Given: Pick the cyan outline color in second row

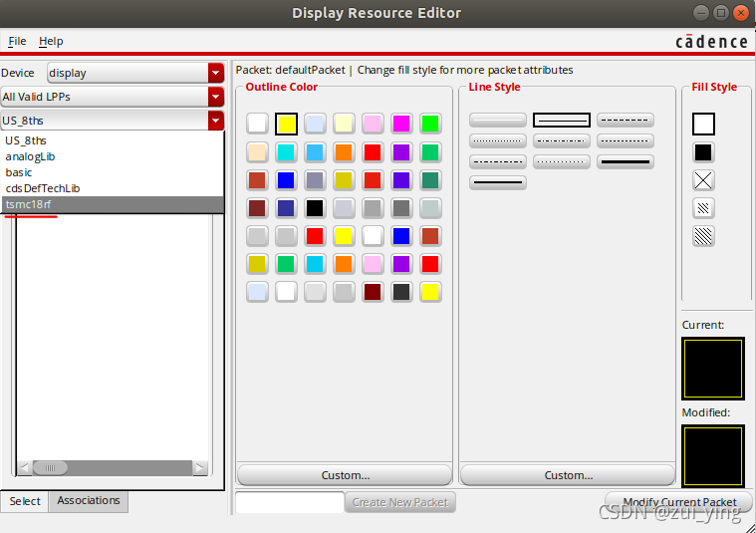Looking at the screenshot, I should (x=286, y=152).
